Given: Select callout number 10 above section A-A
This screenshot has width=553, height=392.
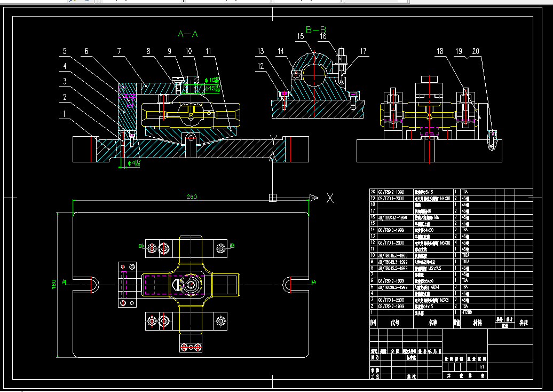Looking at the screenshot, I should [188, 51].
